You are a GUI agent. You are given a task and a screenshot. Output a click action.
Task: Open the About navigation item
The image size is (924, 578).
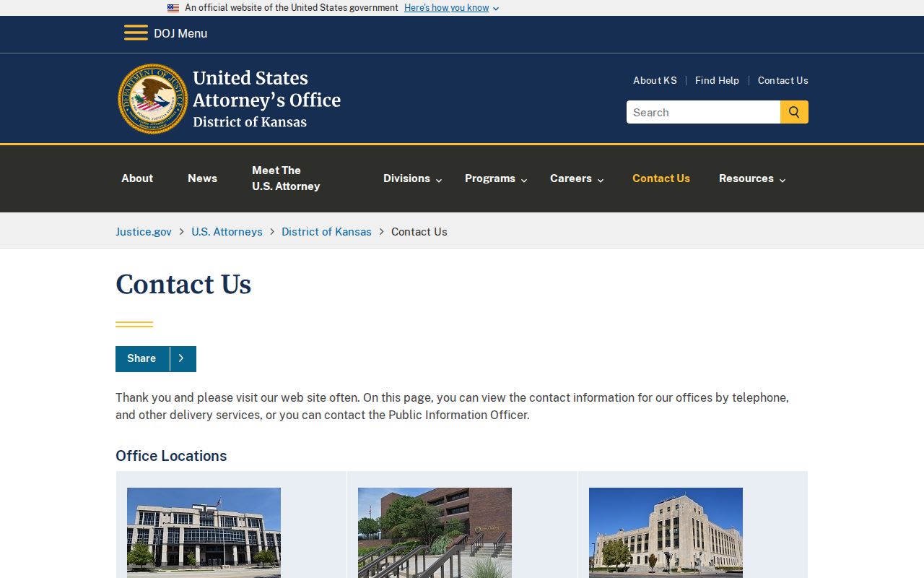point(137,178)
